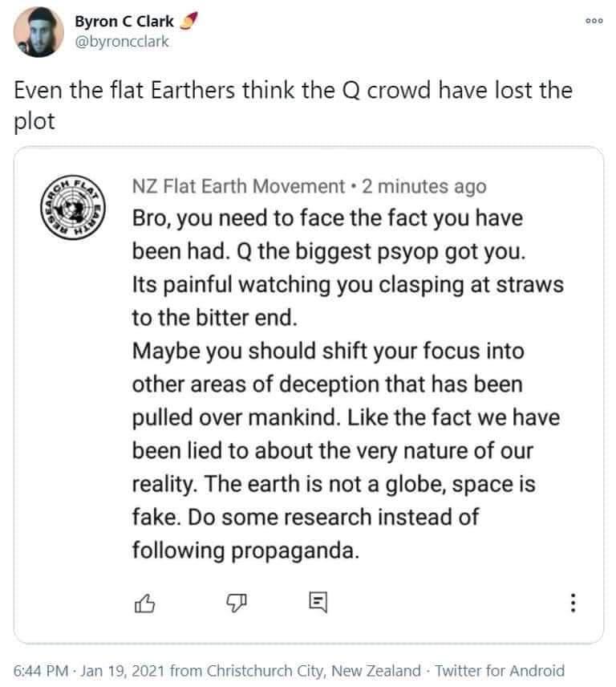
Task: Open the comment's vertical three-dot menu
Action: (572, 602)
